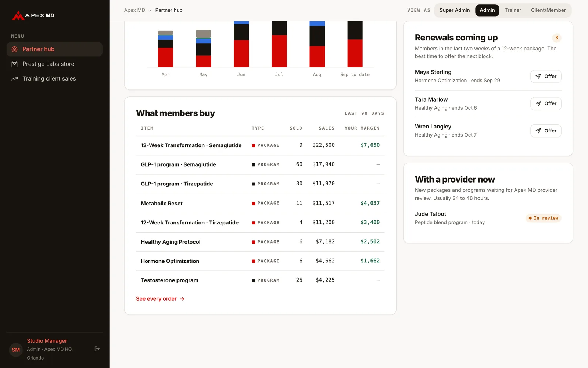Click Partner hub breadcrumb
Viewport: 588px width, 368px height.
pos(169,10)
